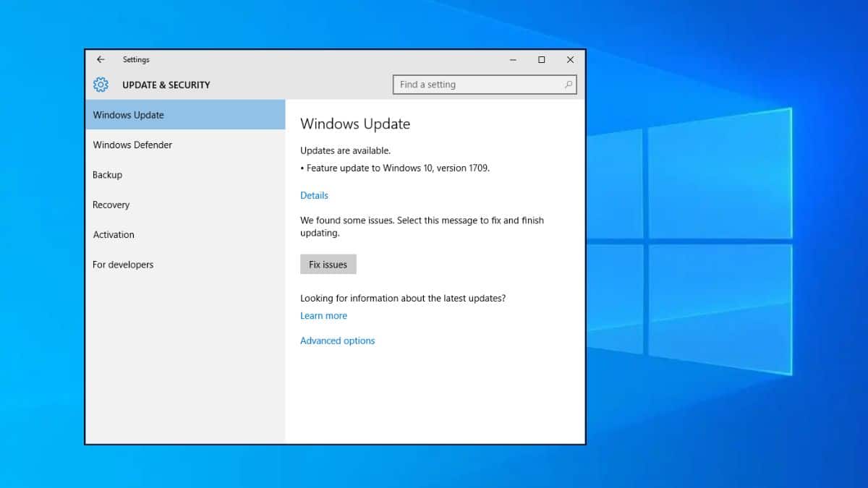Select Windows Update in the sidebar
The image size is (868, 488).
[128, 114]
